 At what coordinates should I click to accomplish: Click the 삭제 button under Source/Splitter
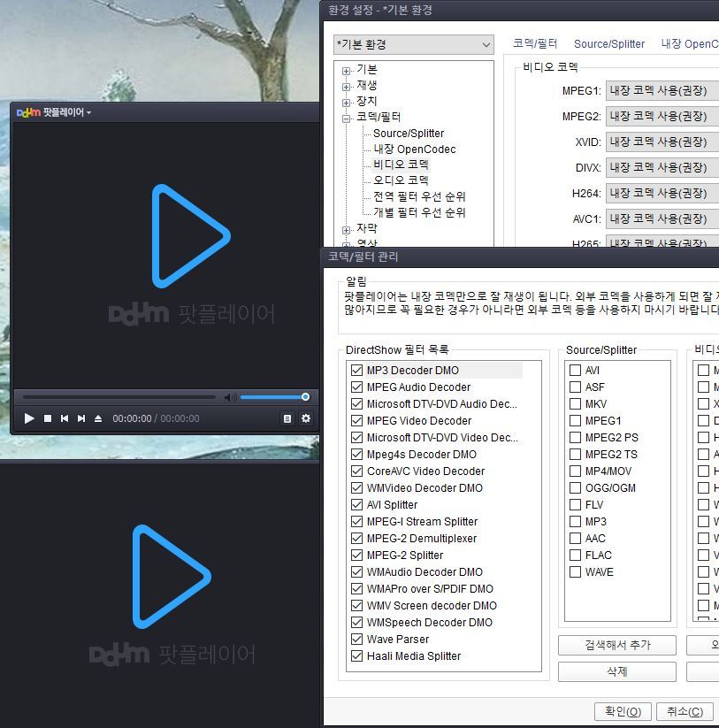[617, 671]
